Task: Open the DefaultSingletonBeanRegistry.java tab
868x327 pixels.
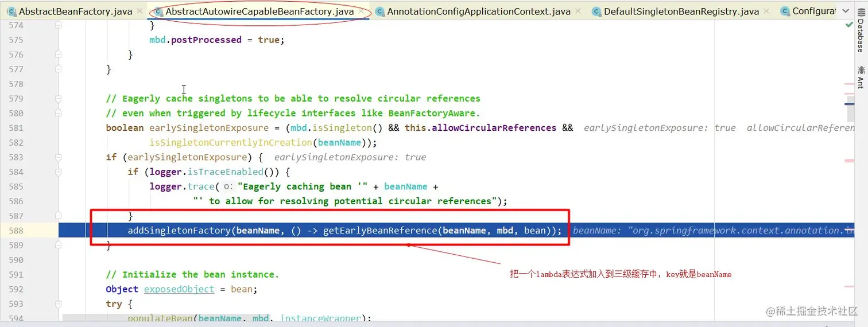Action: pos(681,11)
